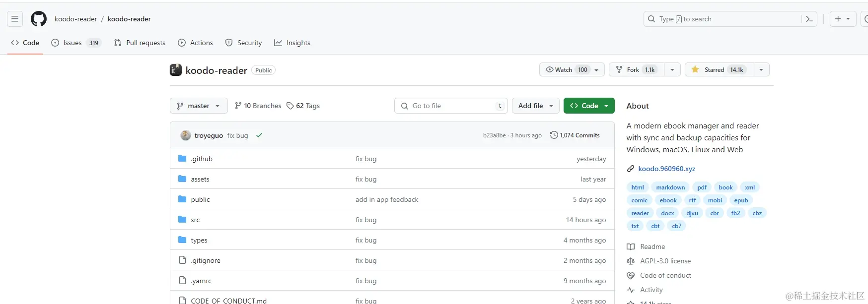Open the Security tab
The width and height of the screenshot is (868, 304).
click(x=243, y=43)
